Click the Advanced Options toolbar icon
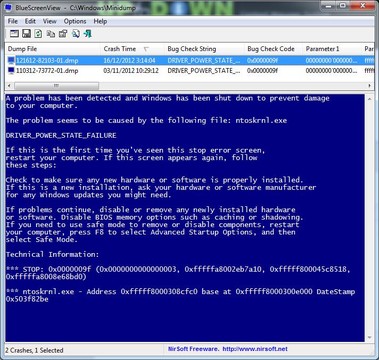 14,34
